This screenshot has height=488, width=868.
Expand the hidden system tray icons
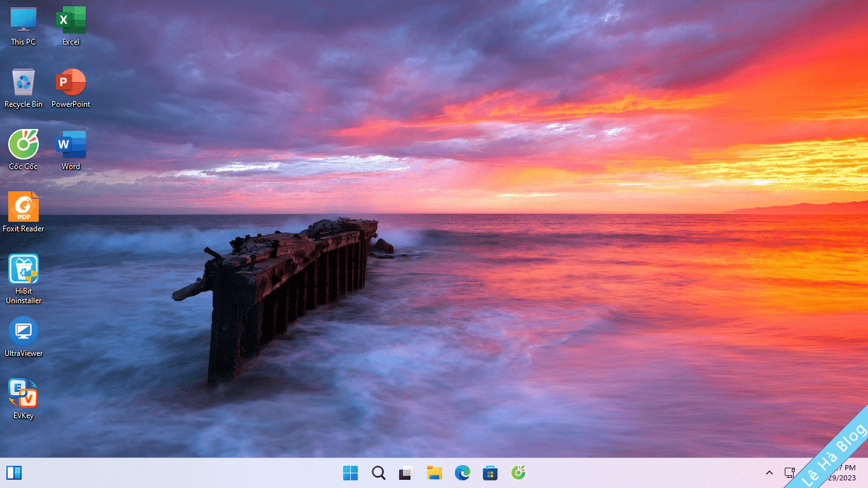pyautogui.click(x=769, y=473)
